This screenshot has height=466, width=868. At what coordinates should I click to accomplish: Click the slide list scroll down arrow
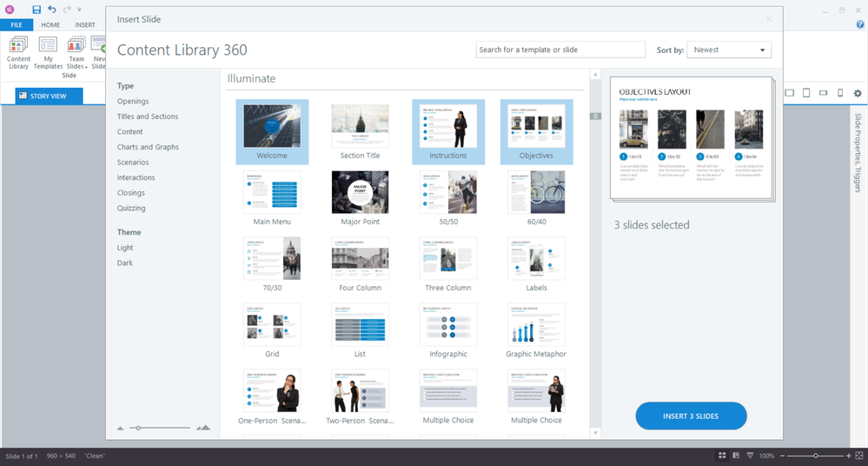[x=596, y=433]
